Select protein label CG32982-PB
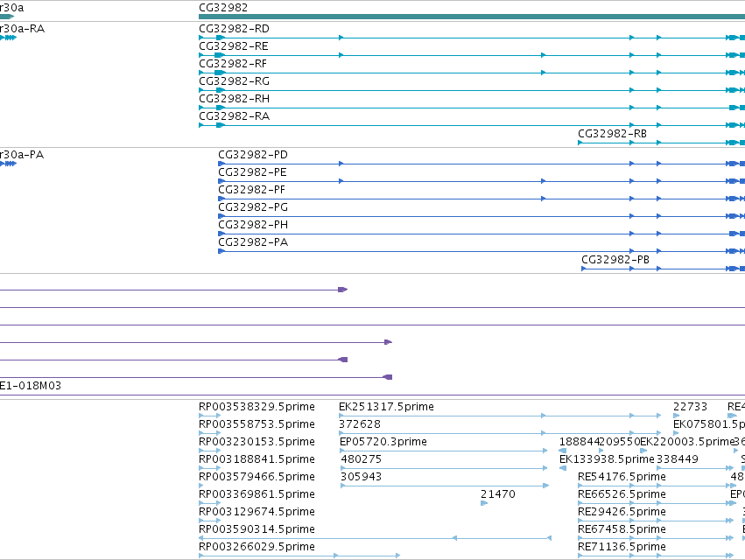Viewport: 745px width, 560px height. (615, 260)
